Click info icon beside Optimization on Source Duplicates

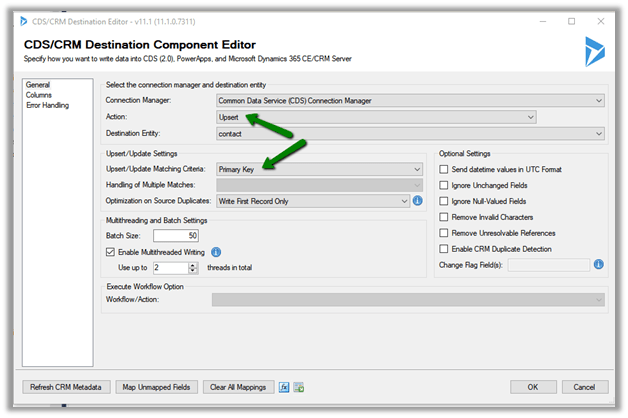(x=418, y=201)
